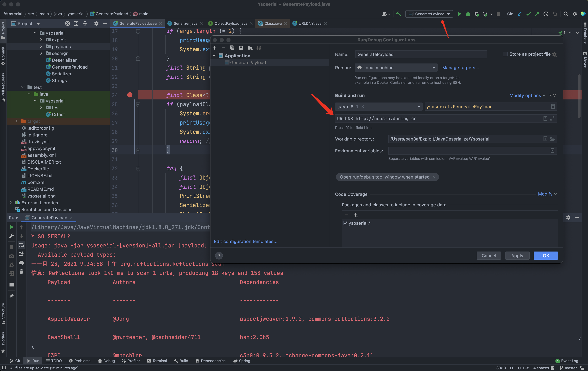Select opened file locate icon in Project panel

(x=67, y=23)
